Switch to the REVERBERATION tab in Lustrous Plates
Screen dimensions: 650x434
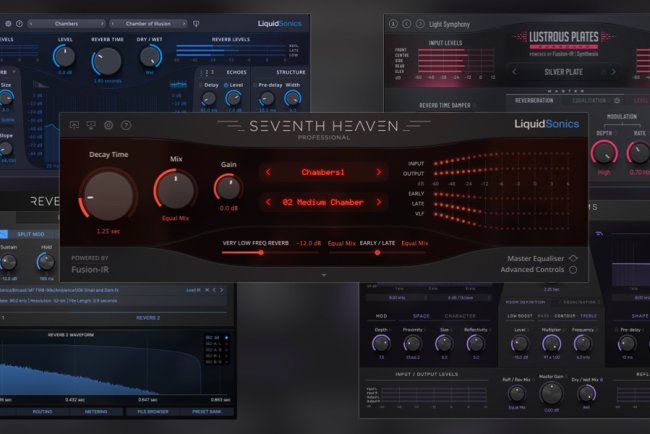click(x=534, y=101)
